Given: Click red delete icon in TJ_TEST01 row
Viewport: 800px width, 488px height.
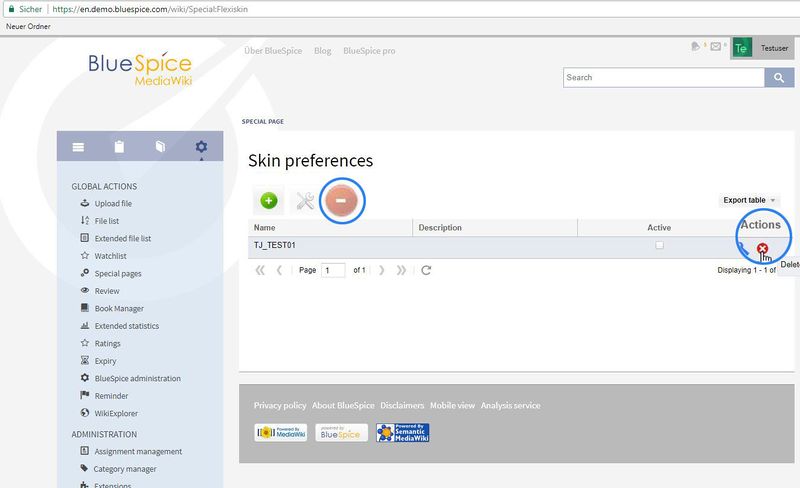Looking at the screenshot, I should (763, 249).
